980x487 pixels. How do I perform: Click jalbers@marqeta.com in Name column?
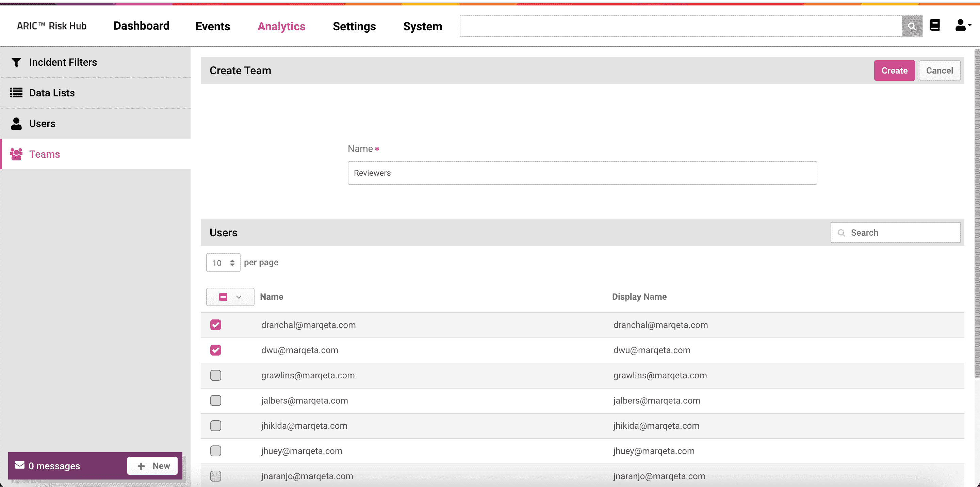(x=304, y=400)
